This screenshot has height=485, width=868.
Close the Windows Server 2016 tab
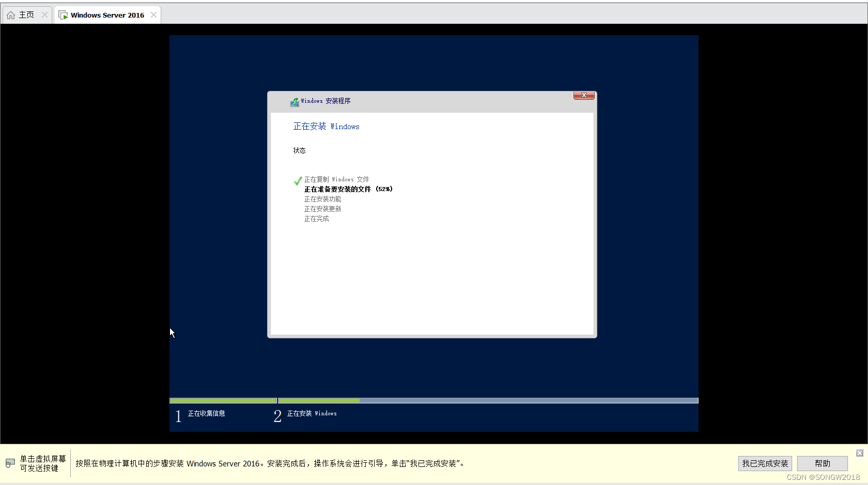coord(153,15)
